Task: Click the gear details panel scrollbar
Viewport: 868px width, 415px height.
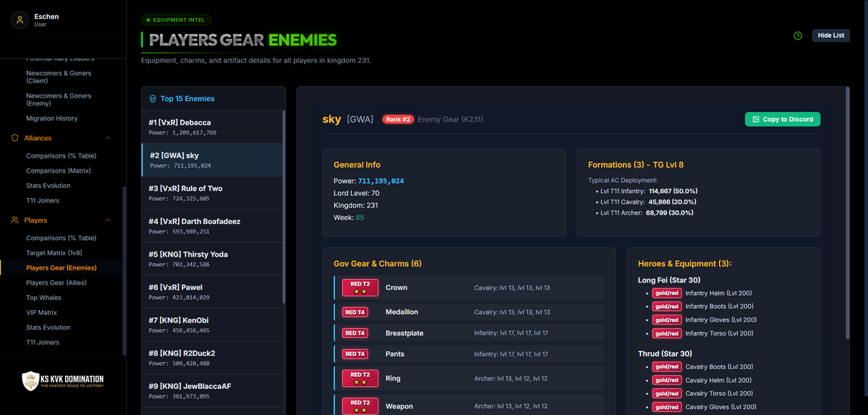Action: pyautogui.click(x=848, y=213)
